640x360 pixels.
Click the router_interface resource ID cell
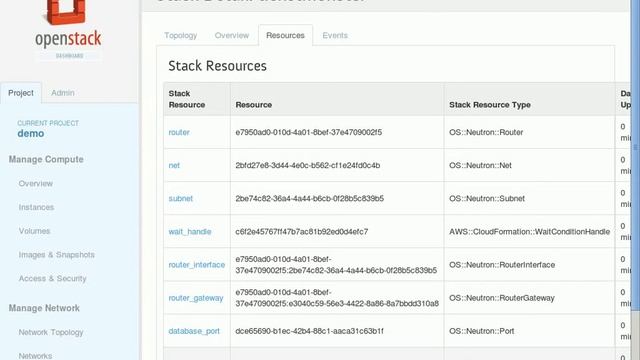336,264
